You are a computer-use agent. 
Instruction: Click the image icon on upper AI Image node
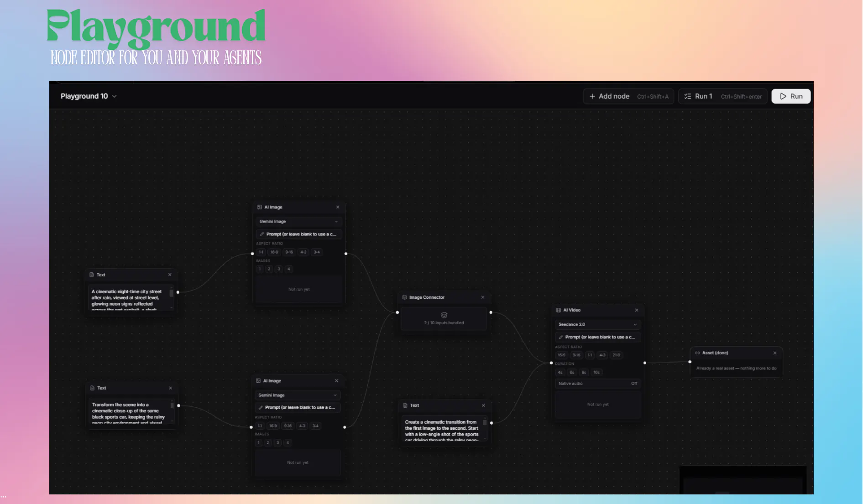tap(260, 207)
